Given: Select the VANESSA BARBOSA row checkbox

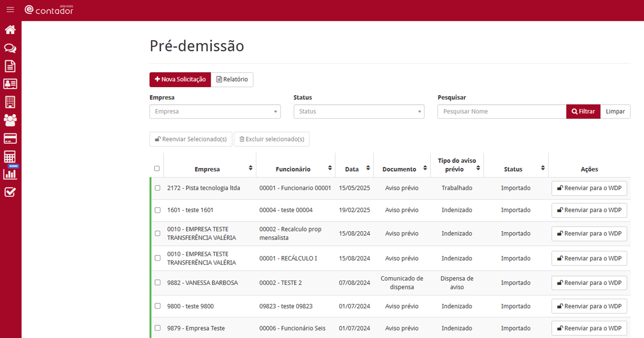Looking at the screenshot, I should pos(158,283).
